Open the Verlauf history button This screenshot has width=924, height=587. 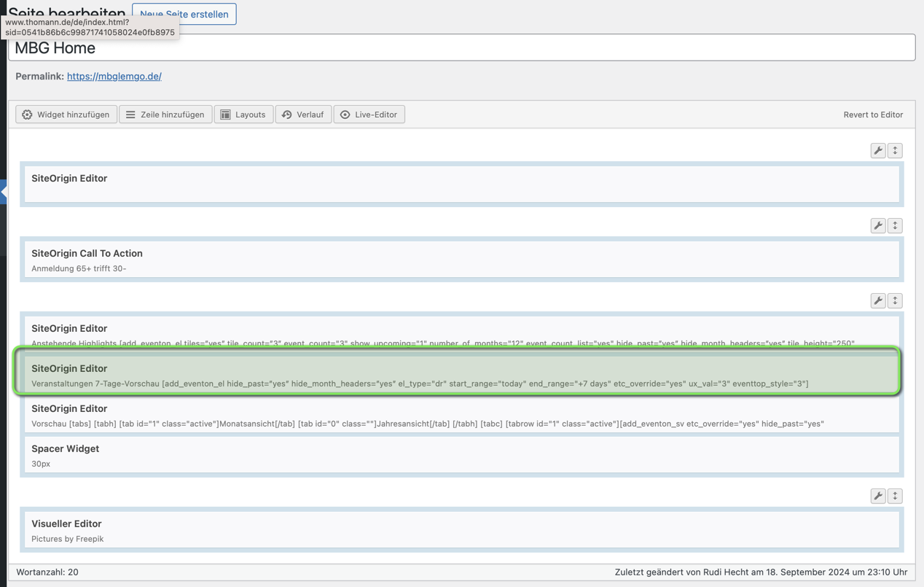[x=303, y=114]
